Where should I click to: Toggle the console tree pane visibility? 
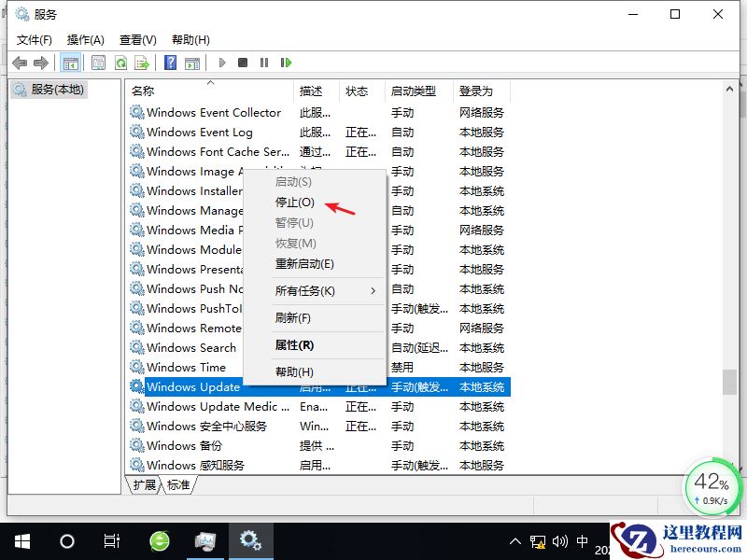(71, 63)
